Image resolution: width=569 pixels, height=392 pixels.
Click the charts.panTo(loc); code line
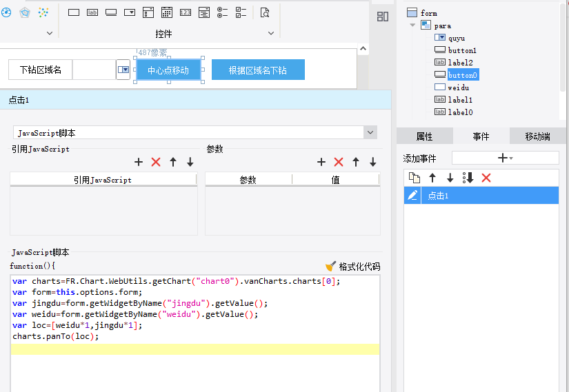pos(56,336)
